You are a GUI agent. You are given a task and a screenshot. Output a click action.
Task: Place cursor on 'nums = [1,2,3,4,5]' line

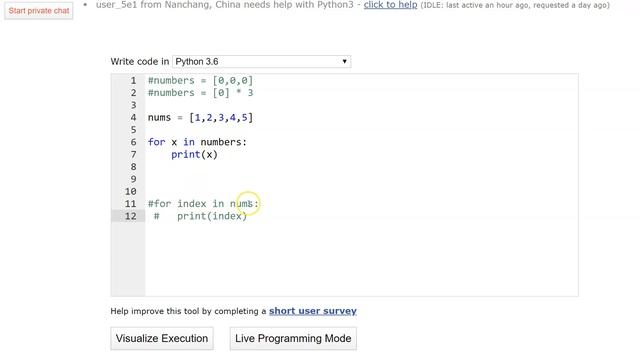[200, 118]
